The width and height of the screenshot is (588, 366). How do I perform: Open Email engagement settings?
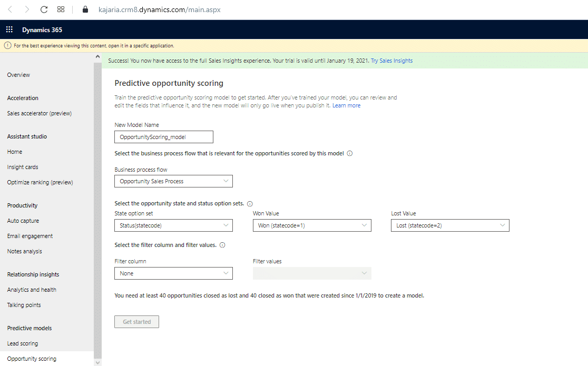30,236
